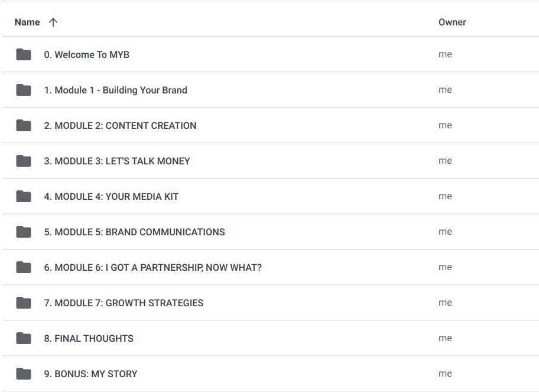This screenshot has width=539, height=392.
Task: Open 1. Module 1 - Building Your Brand
Action: click(115, 90)
